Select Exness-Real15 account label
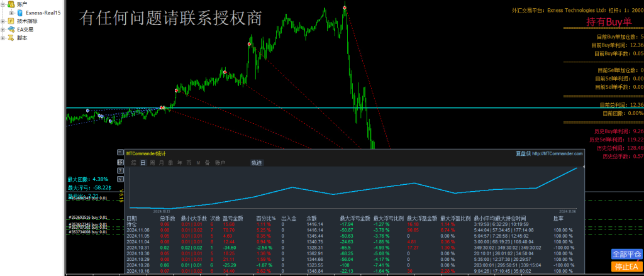The height and width of the screenshot is (276, 644). click(43, 13)
